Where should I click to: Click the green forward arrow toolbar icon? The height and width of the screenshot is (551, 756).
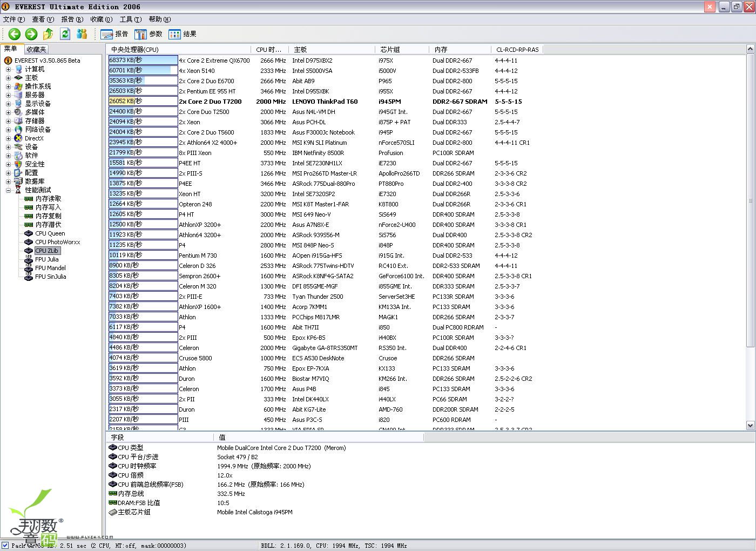tap(31, 34)
